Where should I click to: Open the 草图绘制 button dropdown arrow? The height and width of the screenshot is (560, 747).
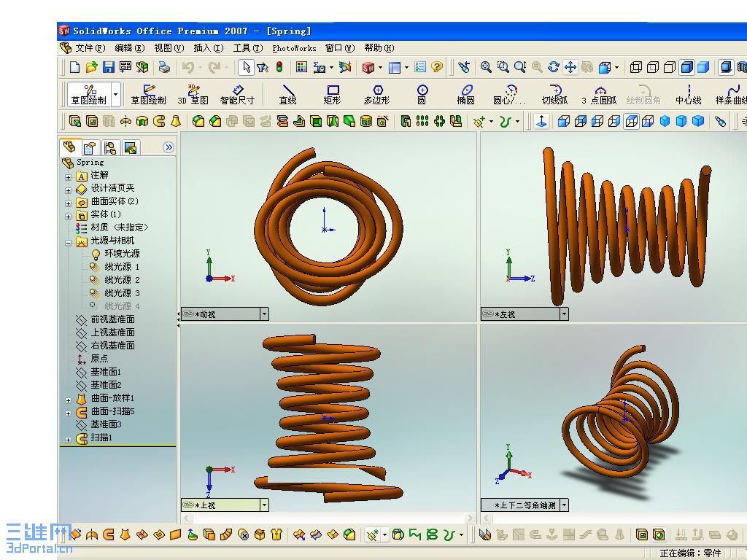[x=116, y=94]
